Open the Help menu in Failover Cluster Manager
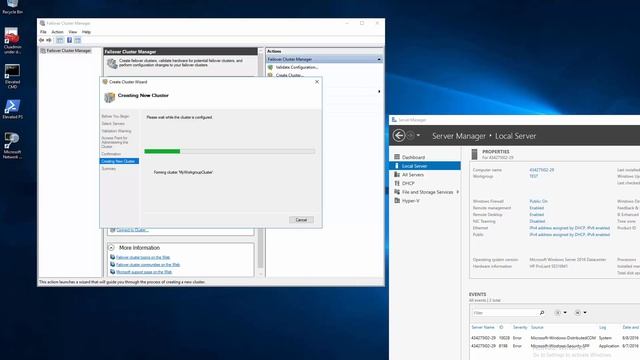The image size is (640, 360). tap(86, 32)
